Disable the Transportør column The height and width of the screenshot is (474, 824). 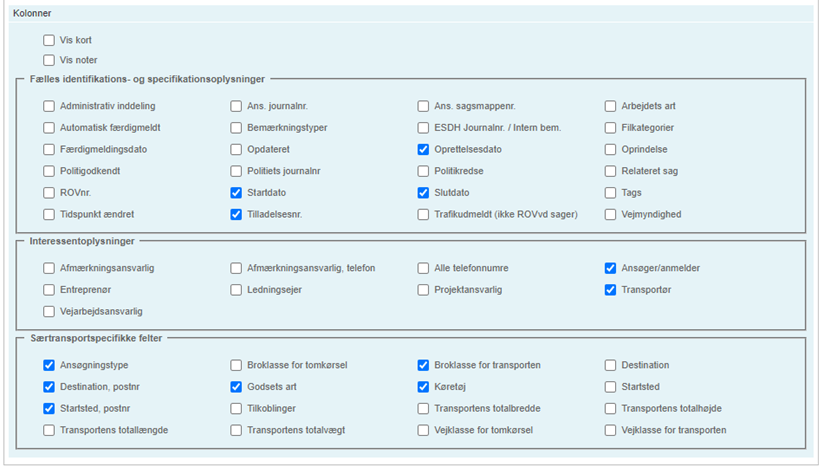click(611, 290)
